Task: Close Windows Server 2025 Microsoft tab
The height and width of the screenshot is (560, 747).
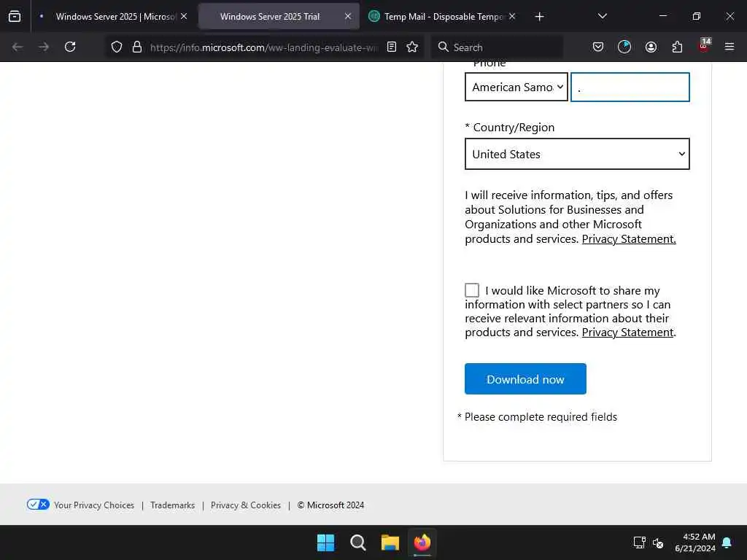Action: [x=184, y=16]
